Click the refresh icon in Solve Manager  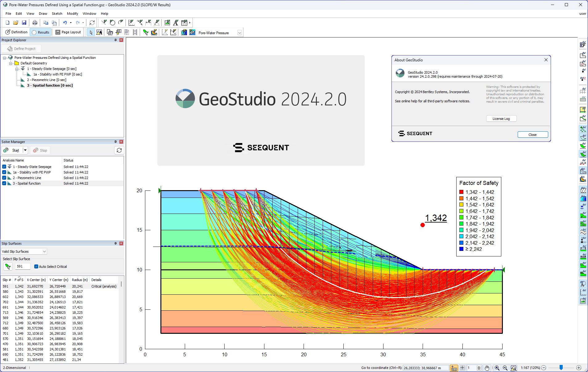[x=119, y=150]
